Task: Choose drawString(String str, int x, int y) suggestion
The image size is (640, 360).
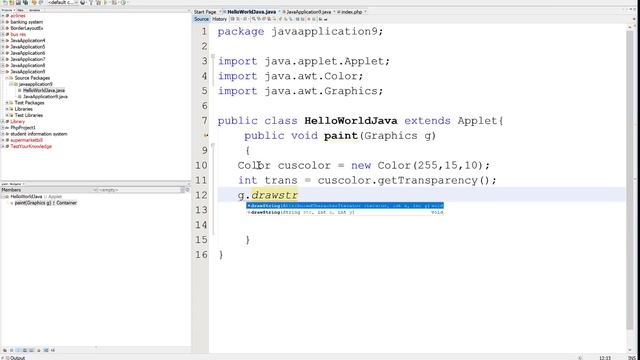Action: [x=345, y=212]
